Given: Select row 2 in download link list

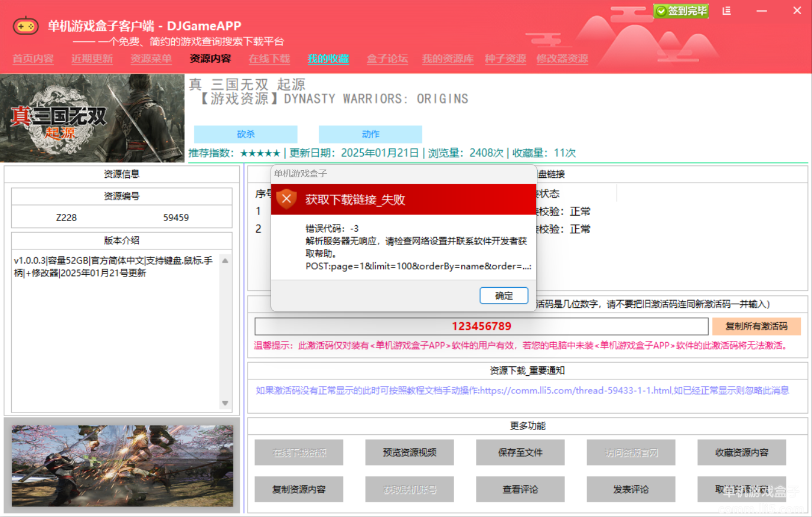Looking at the screenshot, I should point(258,229).
